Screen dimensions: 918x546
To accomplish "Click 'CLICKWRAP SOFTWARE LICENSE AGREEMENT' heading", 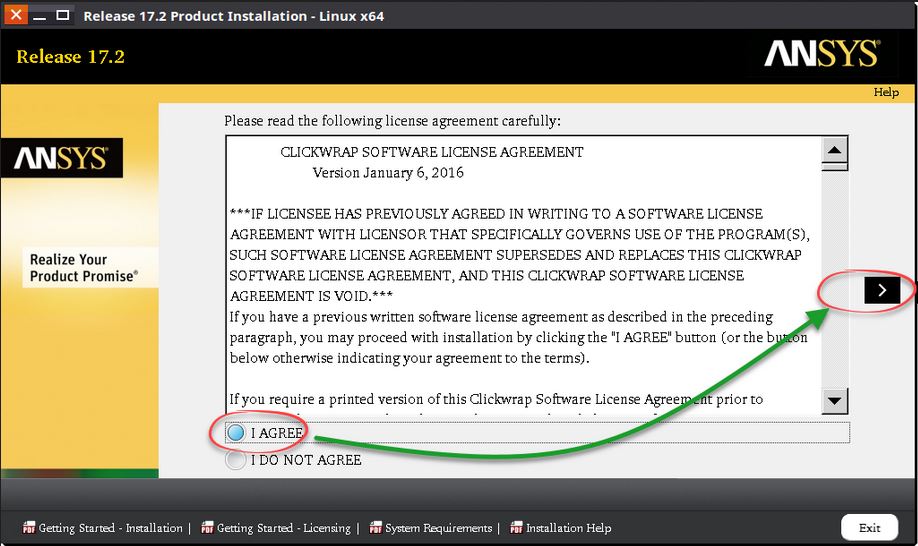I will click(x=431, y=152).
